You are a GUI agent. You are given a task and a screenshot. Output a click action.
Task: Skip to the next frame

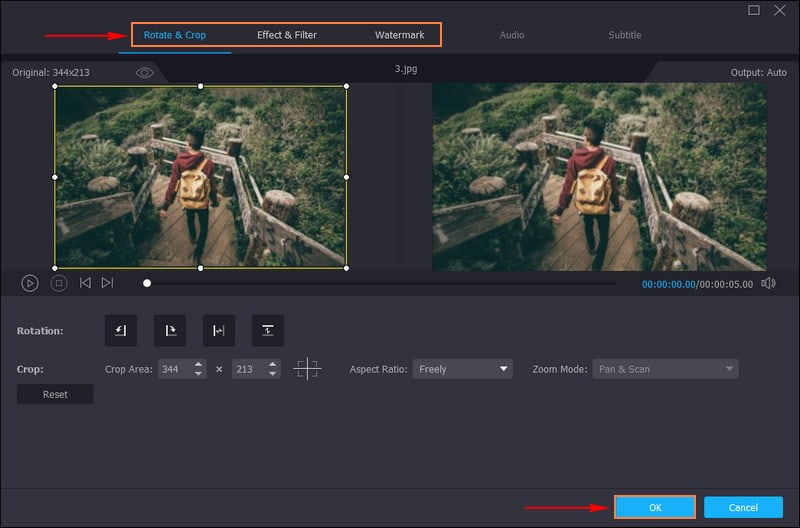pyautogui.click(x=107, y=283)
